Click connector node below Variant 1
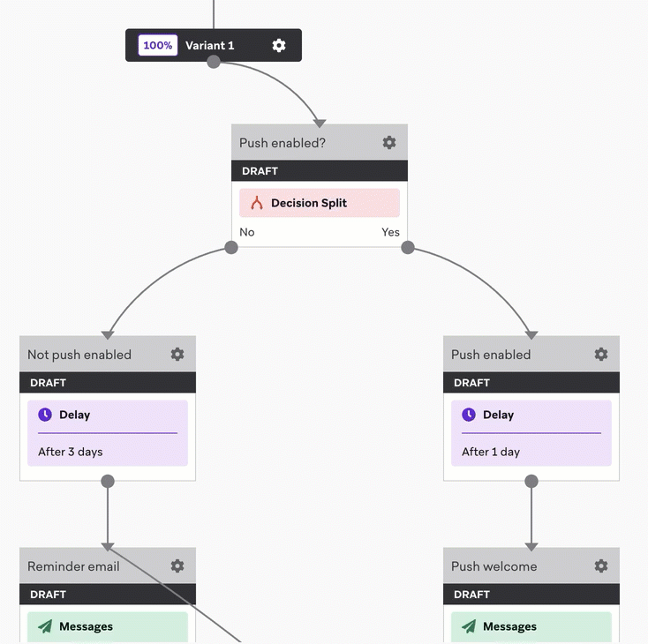The height and width of the screenshot is (644, 648). coord(214,62)
